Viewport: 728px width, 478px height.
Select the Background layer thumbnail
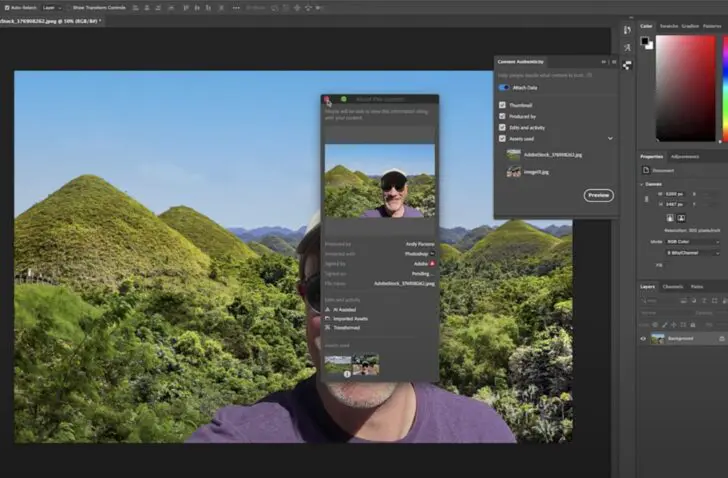click(x=657, y=339)
